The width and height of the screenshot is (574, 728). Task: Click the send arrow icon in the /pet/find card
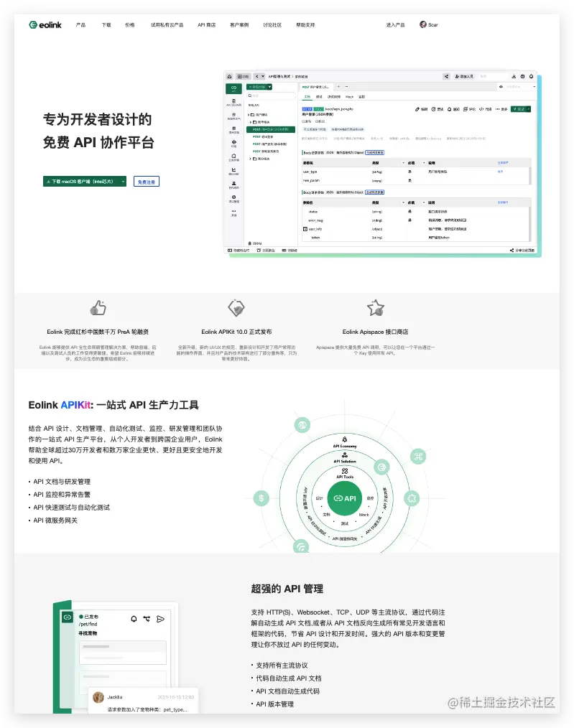coord(161,619)
